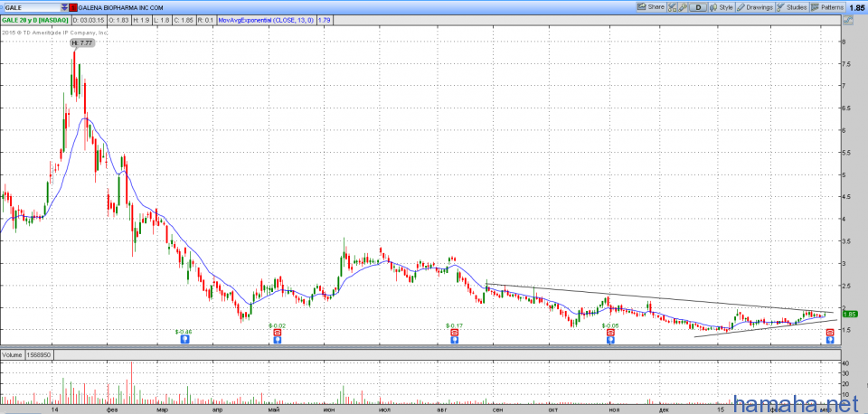Click the GALE symbol input field
This screenshot has height=414, width=868.
(x=33, y=8)
